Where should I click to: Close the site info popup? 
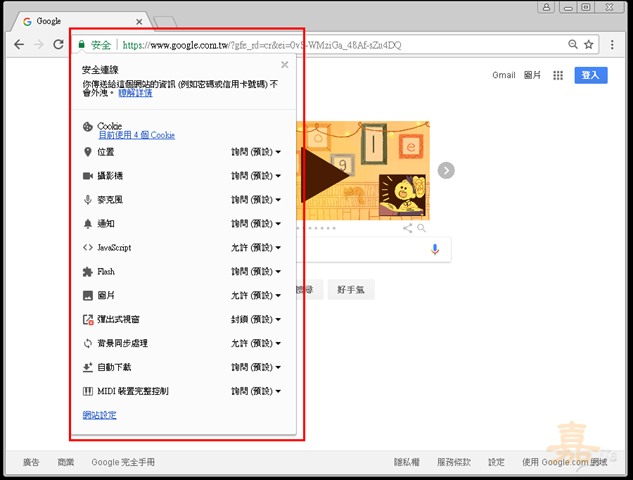(285, 65)
